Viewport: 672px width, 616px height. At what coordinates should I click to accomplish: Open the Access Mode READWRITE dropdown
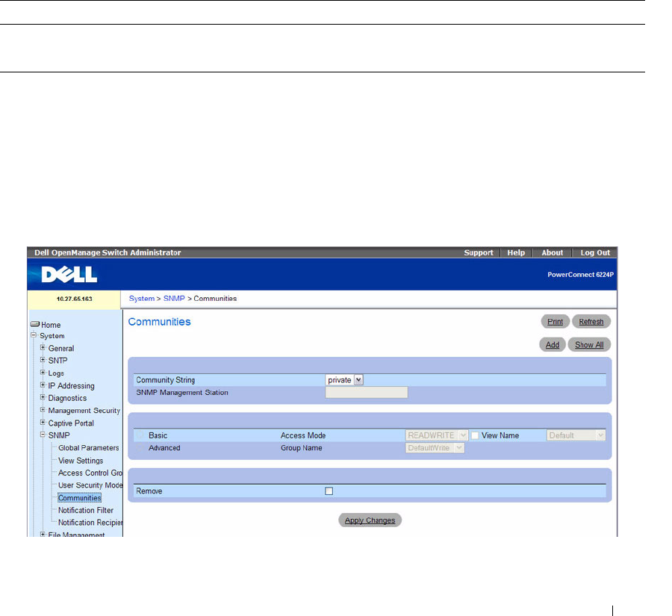tap(436, 435)
